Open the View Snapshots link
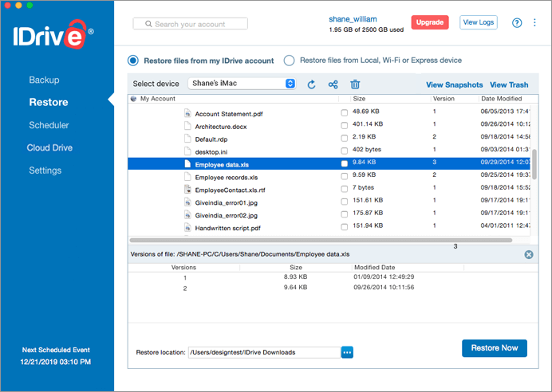 454,84
